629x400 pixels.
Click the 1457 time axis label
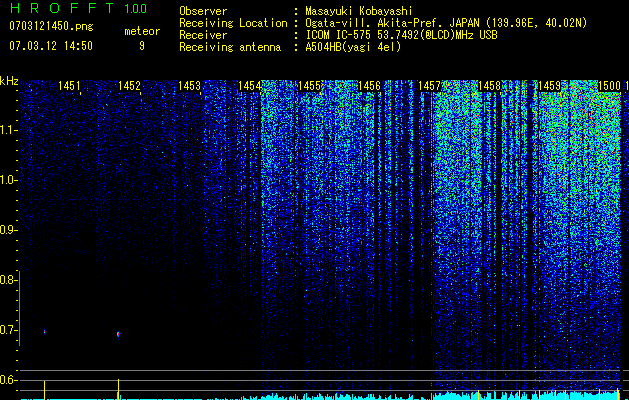pyautogui.click(x=429, y=85)
